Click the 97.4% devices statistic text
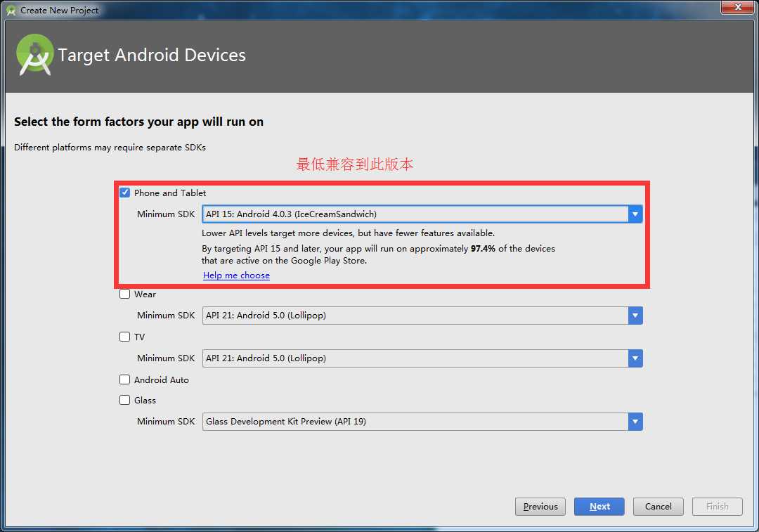The image size is (759, 532). [x=483, y=248]
